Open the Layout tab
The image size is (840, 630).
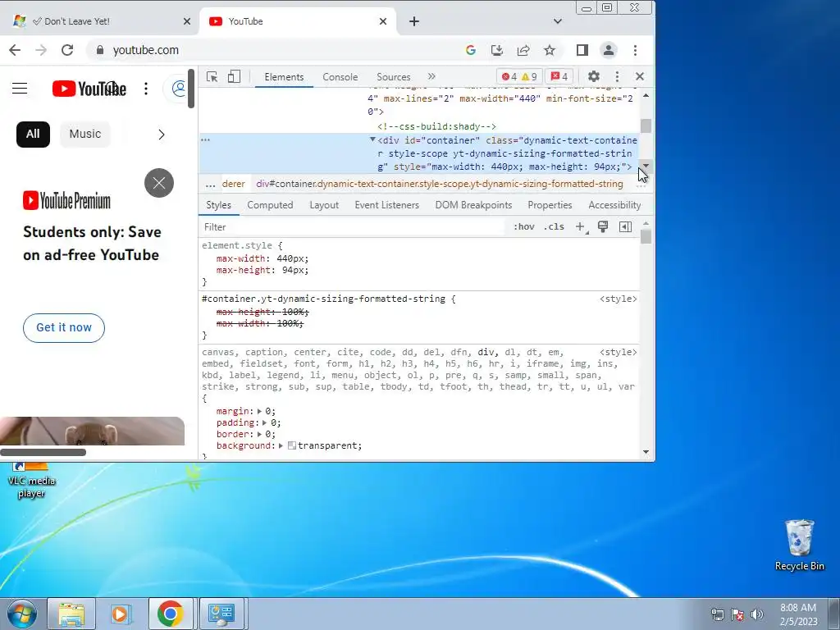324,205
